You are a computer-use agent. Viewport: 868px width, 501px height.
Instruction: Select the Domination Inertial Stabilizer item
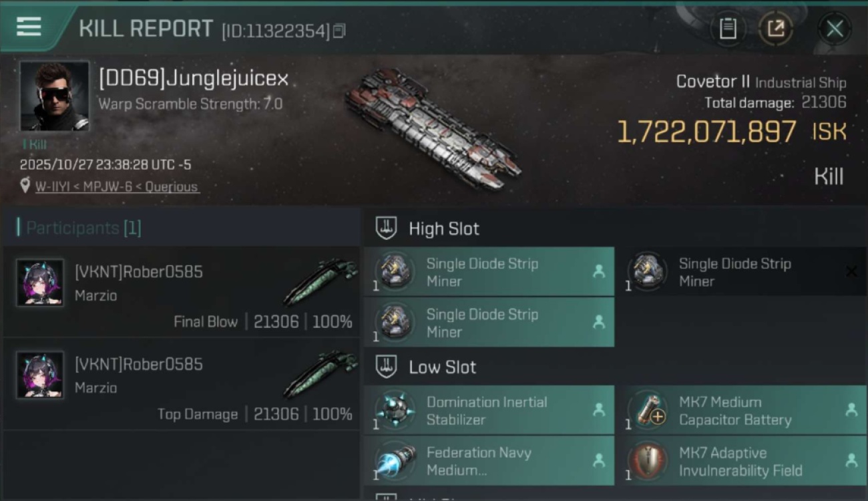click(487, 410)
